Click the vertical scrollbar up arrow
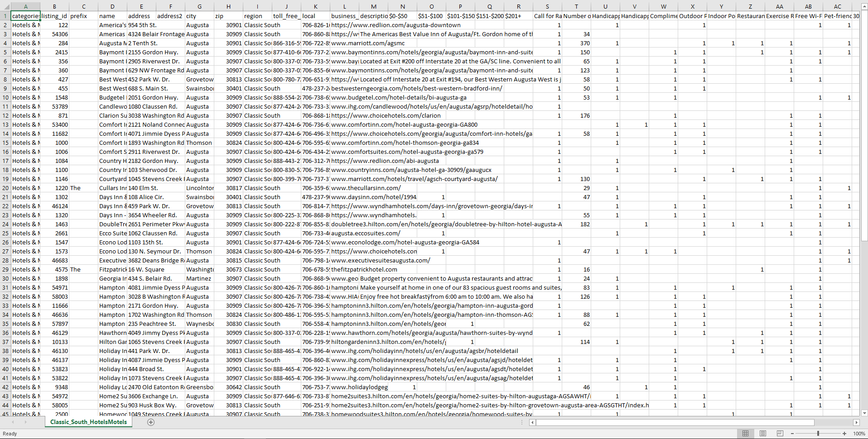This screenshot has height=439, width=868. tap(864, 6)
